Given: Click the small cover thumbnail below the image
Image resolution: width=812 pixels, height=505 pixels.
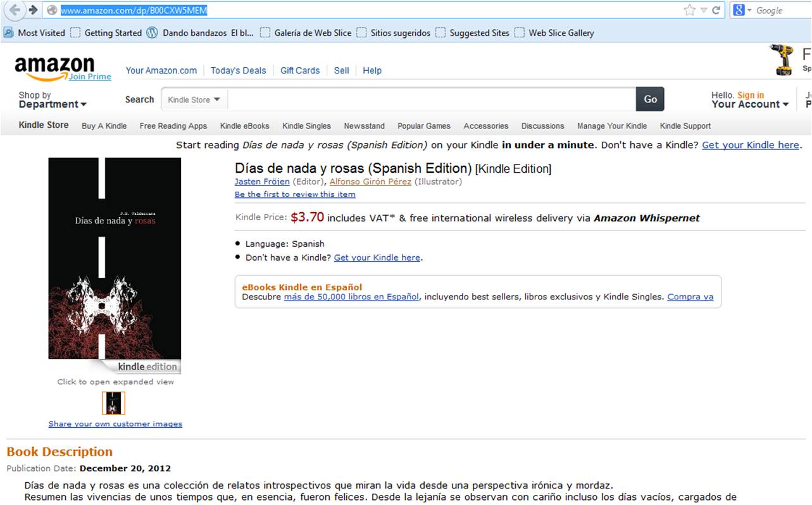Looking at the screenshot, I should pos(114,403).
